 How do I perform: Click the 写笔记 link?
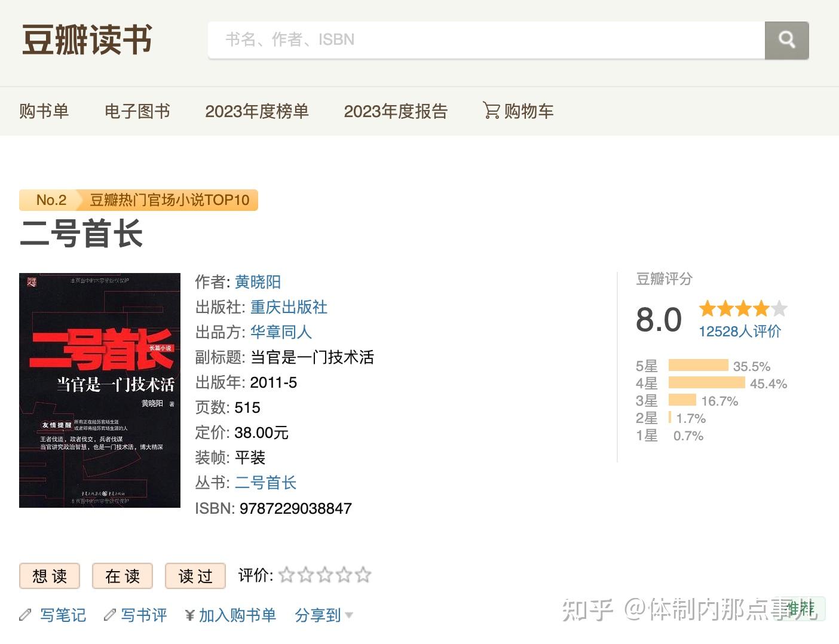(x=63, y=615)
